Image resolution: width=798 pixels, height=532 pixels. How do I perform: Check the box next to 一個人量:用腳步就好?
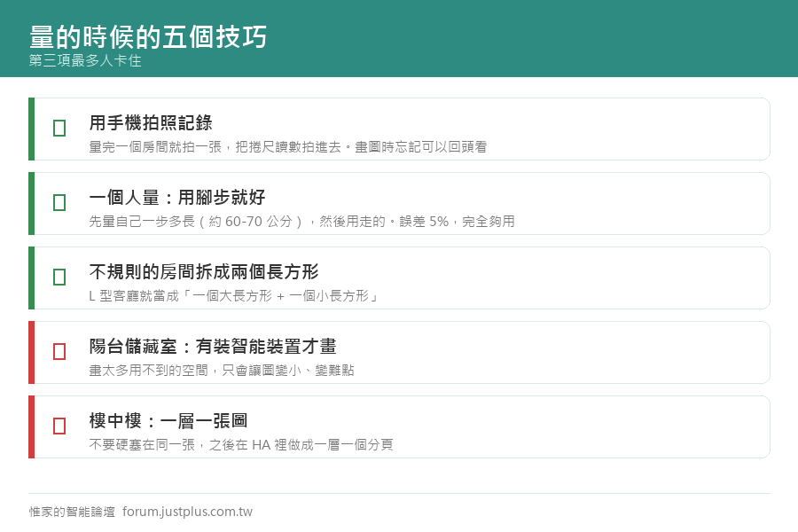pyautogui.click(x=59, y=203)
